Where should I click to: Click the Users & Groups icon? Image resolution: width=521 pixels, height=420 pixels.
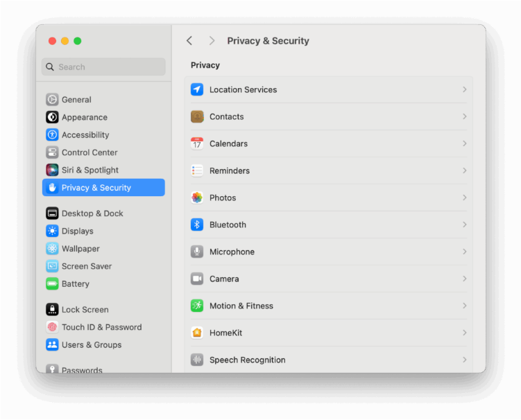click(52, 345)
